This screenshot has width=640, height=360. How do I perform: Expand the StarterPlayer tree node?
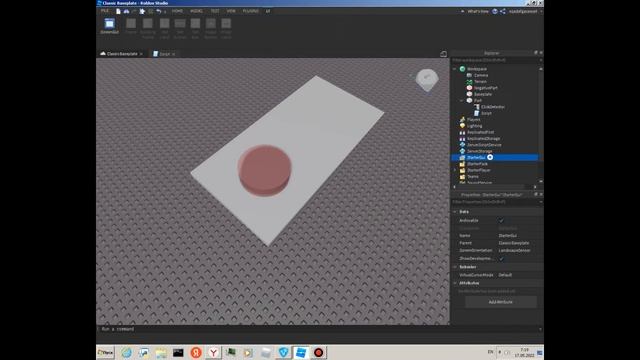(x=455, y=170)
